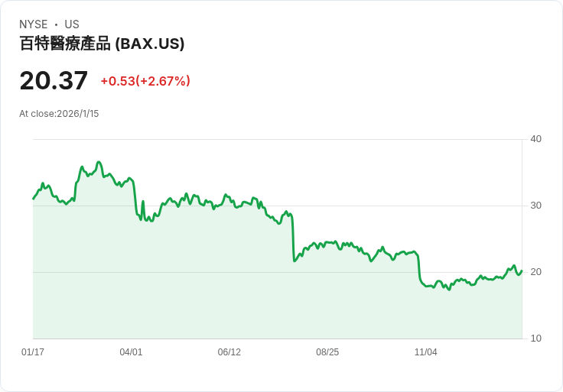Click the y-axis label 40
The height and width of the screenshot is (392, 563).
(x=535, y=139)
